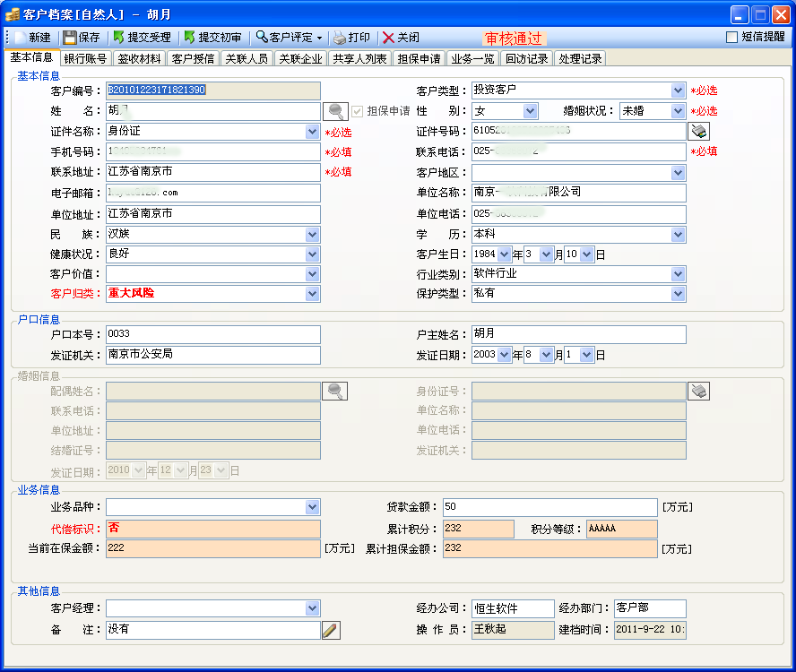Click the app icon in title bar
This screenshot has height=672, width=796.
click(13, 14)
